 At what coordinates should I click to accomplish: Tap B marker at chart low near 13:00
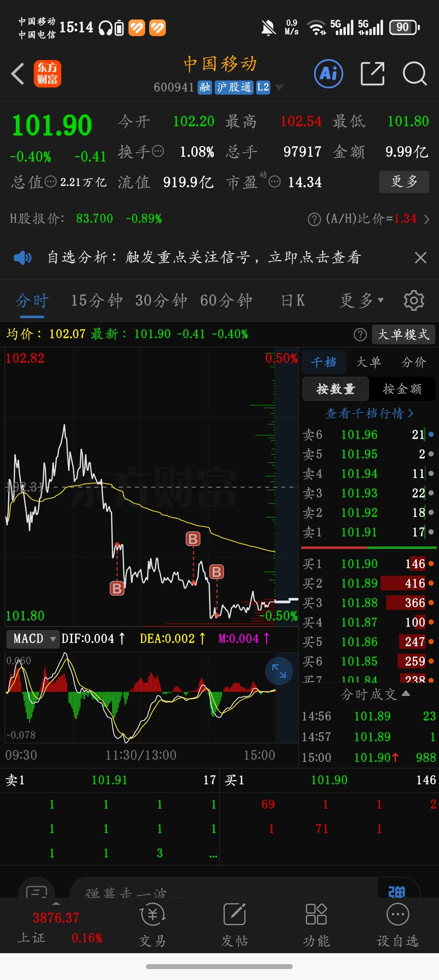117,588
